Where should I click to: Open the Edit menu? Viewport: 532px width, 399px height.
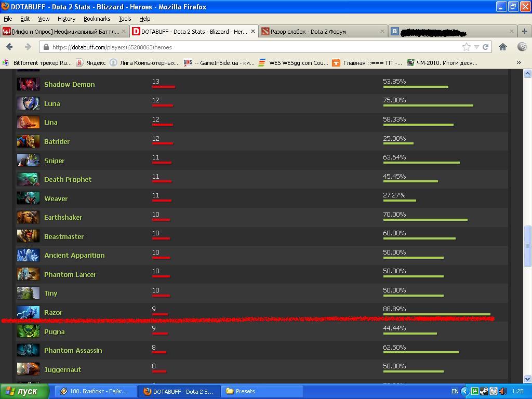tap(25, 19)
